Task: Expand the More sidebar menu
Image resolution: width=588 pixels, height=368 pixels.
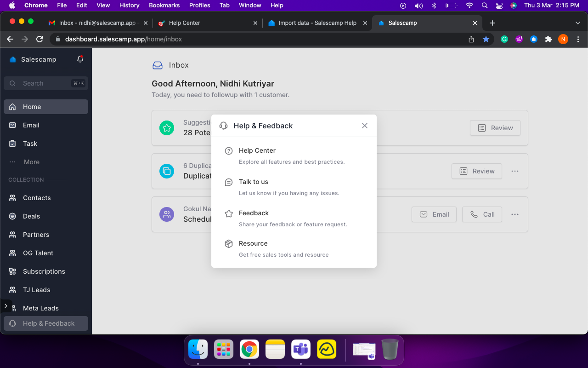Action: 31,162
